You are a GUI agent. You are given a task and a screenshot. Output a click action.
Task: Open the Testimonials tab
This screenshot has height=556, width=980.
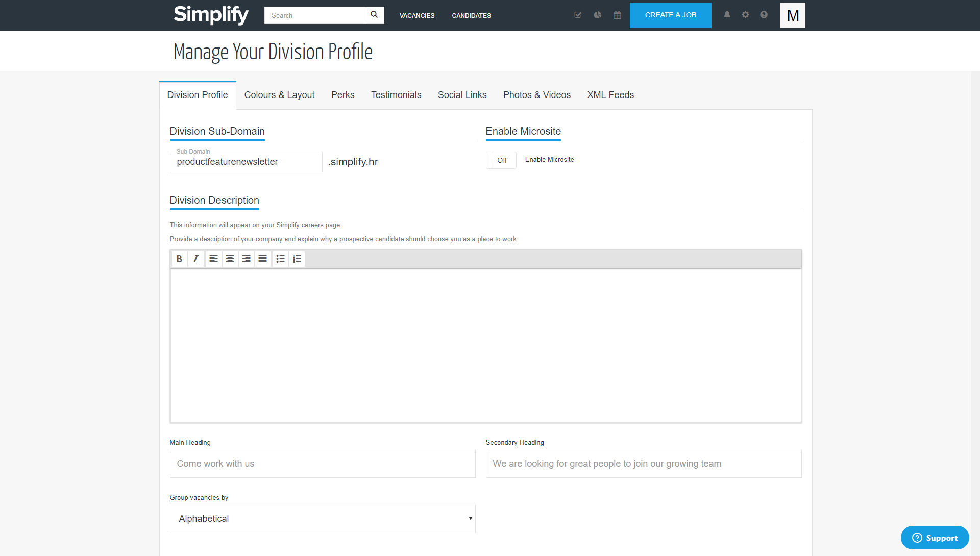[x=396, y=95]
